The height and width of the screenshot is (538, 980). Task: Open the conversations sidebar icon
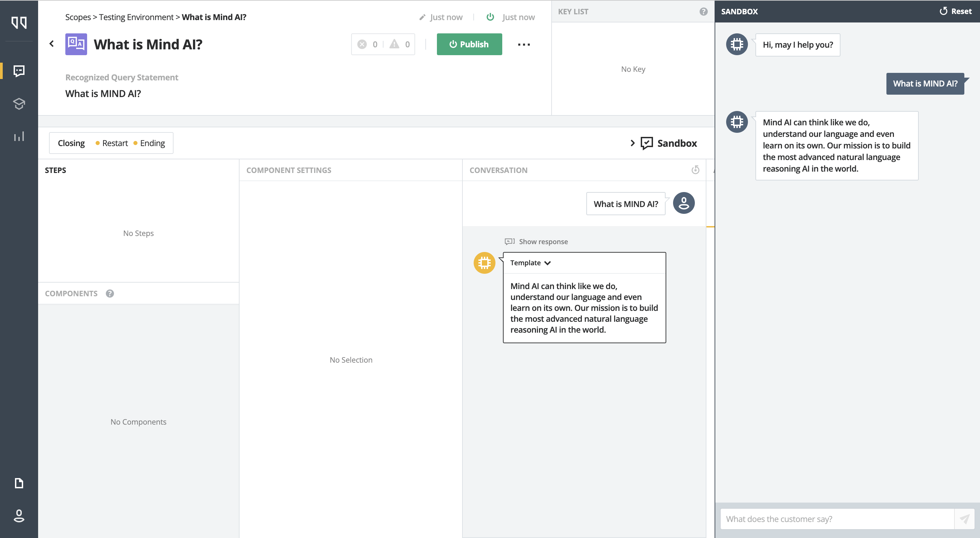(19, 70)
